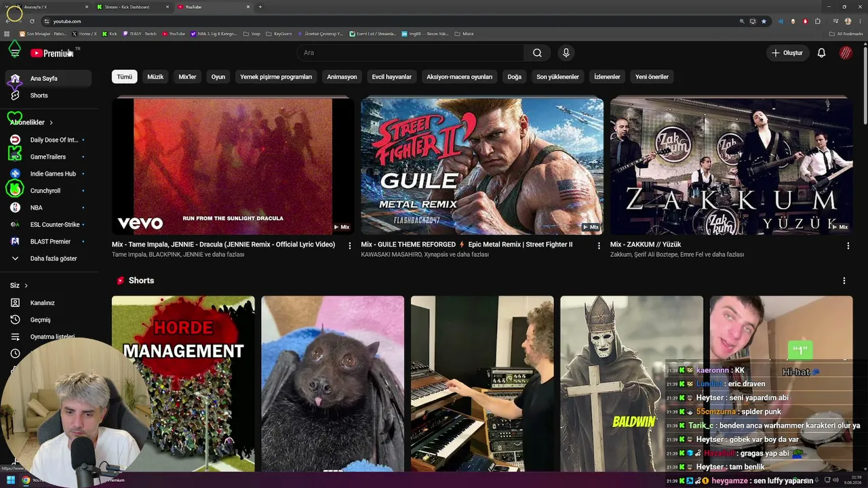Select the Müzik filter chip
Screen dimensions: 868x488
point(155,77)
